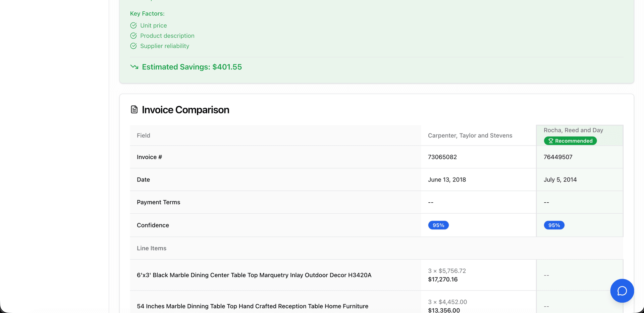Click the Recommended badge

(x=570, y=141)
